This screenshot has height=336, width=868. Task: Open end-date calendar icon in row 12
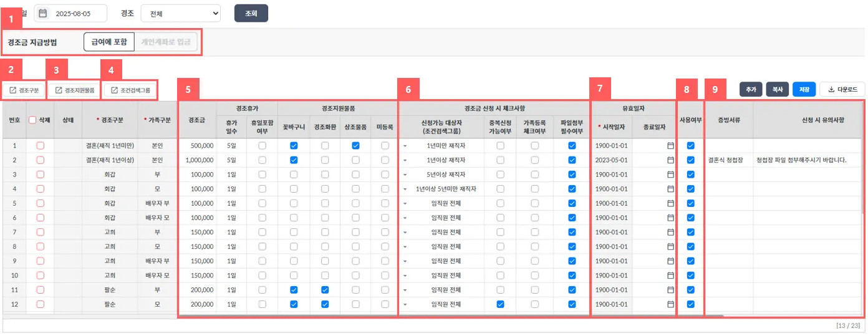(x=671, y=304)
